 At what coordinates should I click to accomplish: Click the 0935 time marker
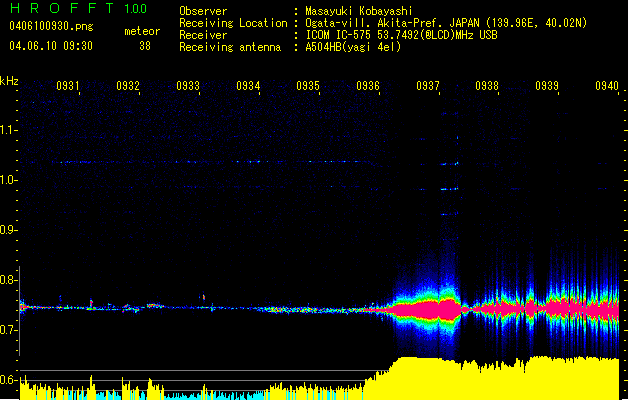(x=308, y=86)
